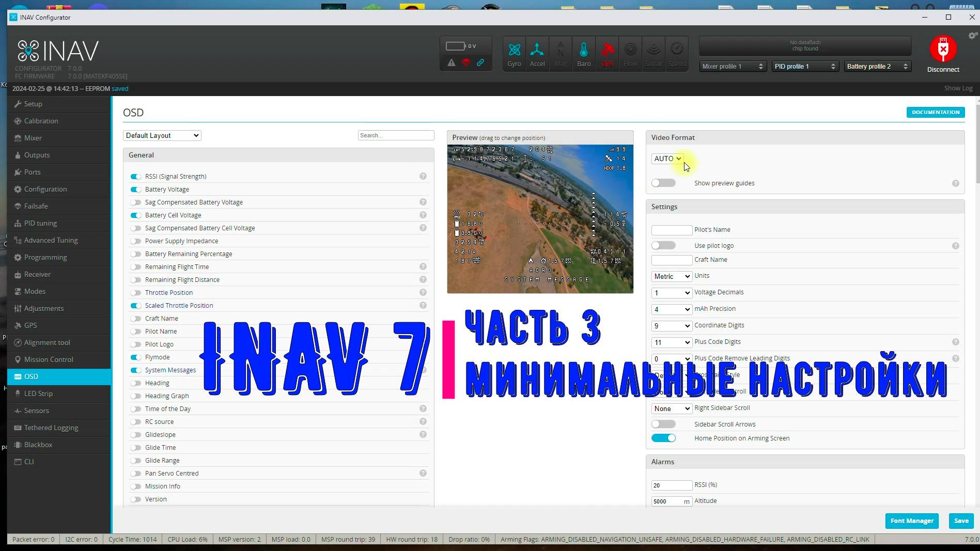Open the Setup tab

pyautogui.click(x=59, y=104)
